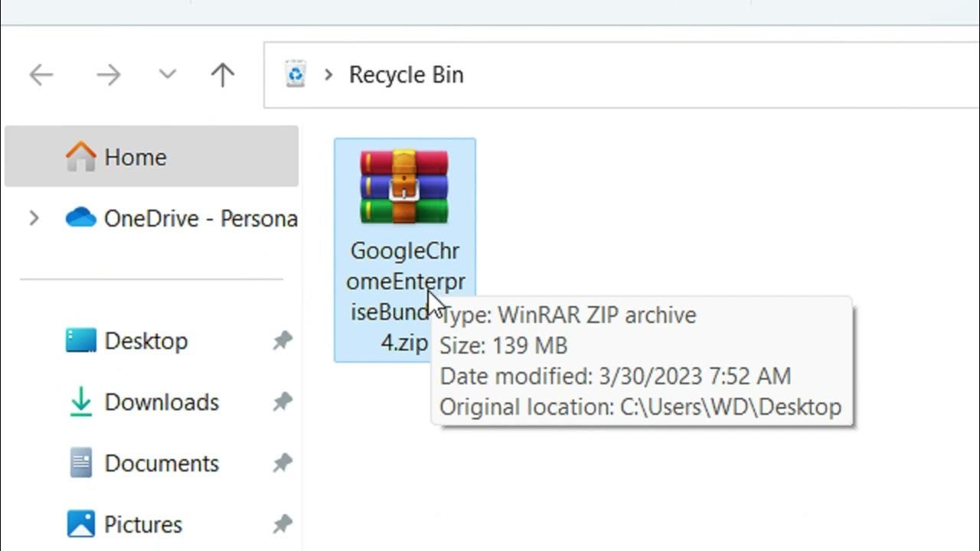This screenshot has height=551, width=980.
Task: Click the OneDrive cloud icon
Action: tap(81, 219)
